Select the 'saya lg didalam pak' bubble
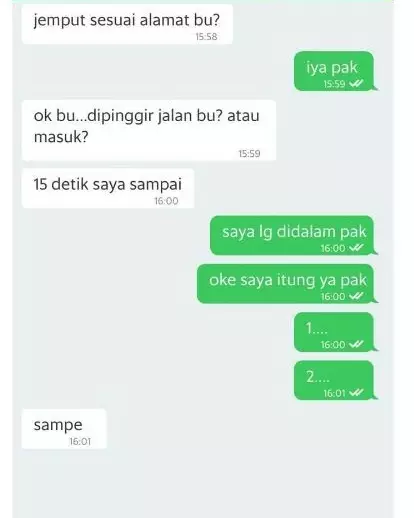The width and height of the screenshot is (414, 518). 292,235
